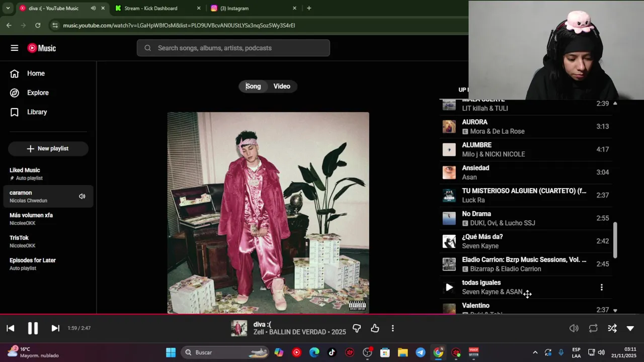The image size is (644, 362).
Task: Click the taskbar Buscar search box
Action: click(224, 352)
